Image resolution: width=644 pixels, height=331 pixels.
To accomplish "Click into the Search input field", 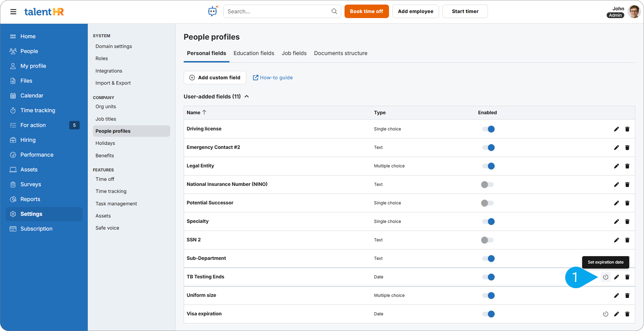I will [x=277, y=11].
